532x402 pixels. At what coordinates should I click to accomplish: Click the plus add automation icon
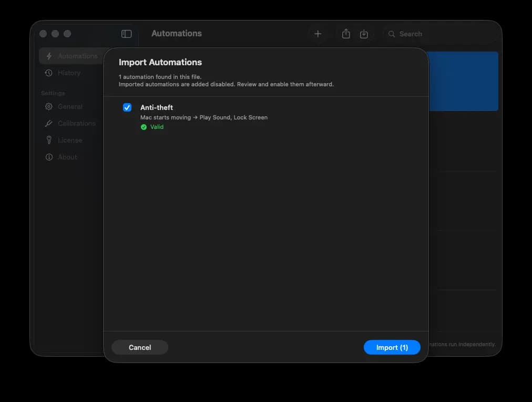(x=318, y=34)
